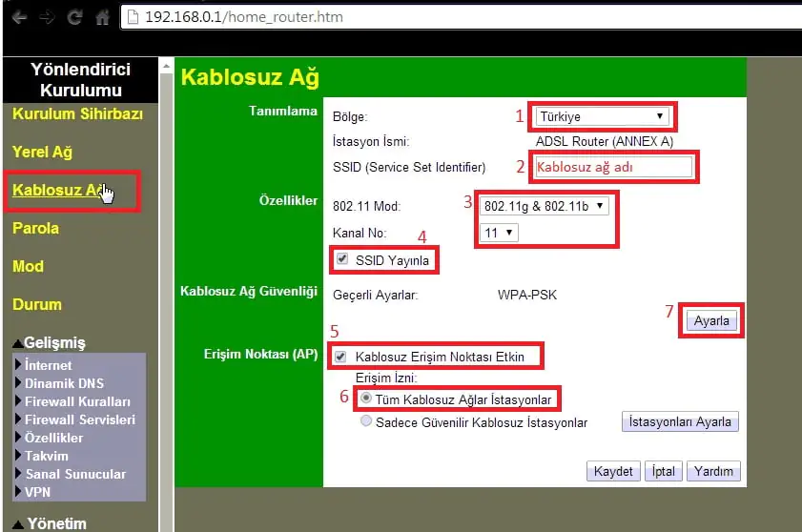The width and height of the screenshot is (802, 532).
Task: Click İptal to cancel changes
Action: click(x=664, y=471)
